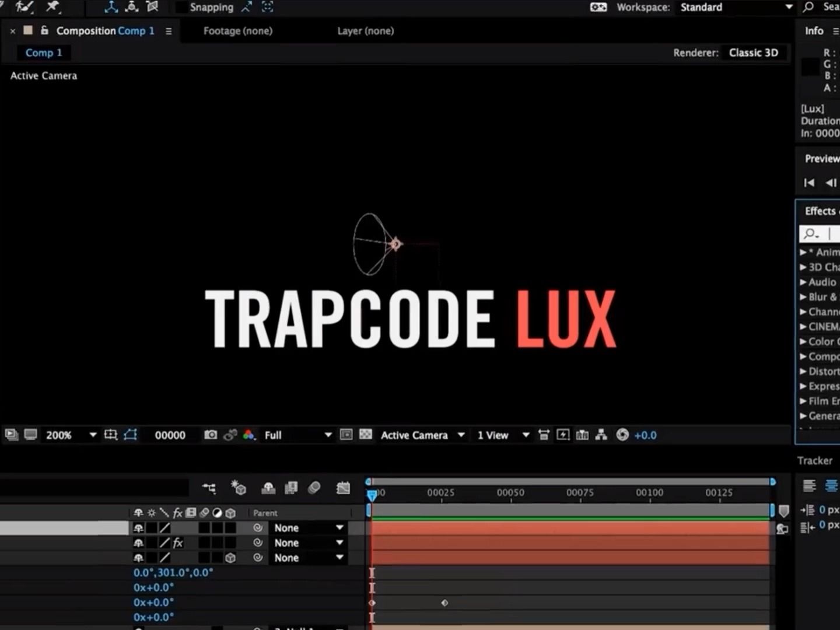840x630 pixels.
Task: Click the blue current-time indicator
Action: (x=372, y=495)
